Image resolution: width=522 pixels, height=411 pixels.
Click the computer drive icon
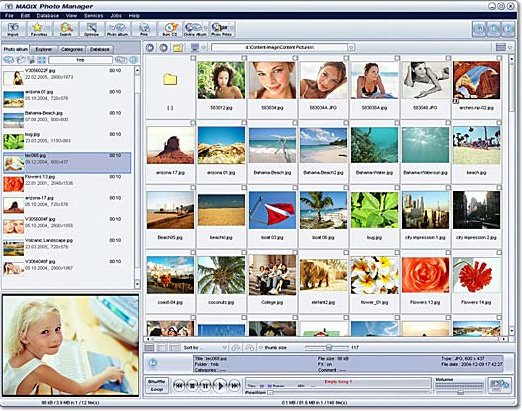195,48
